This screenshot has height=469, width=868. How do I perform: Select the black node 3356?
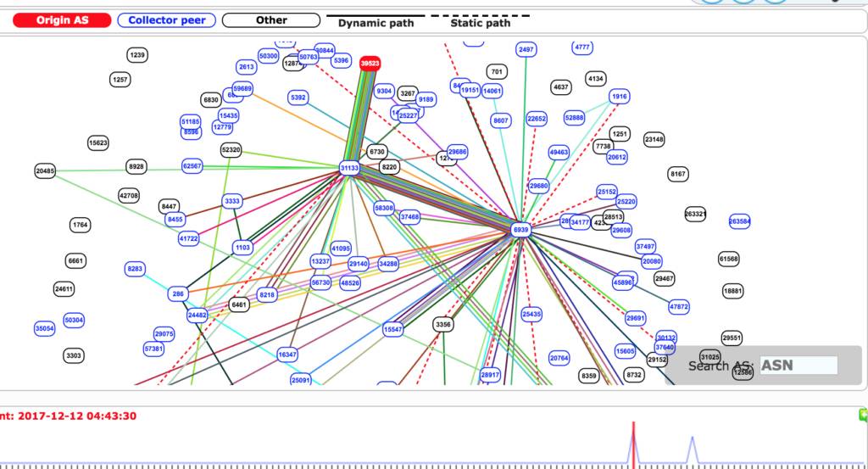coord(442,325)
